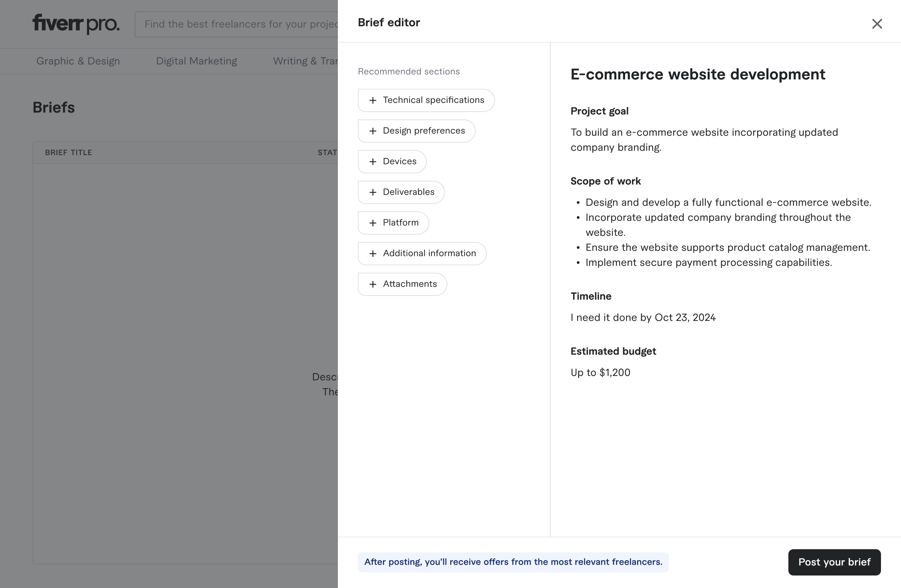Click plus icon beside Technical specifications
The width and height of the screenshot is (901, 588).
pos(373,100)
